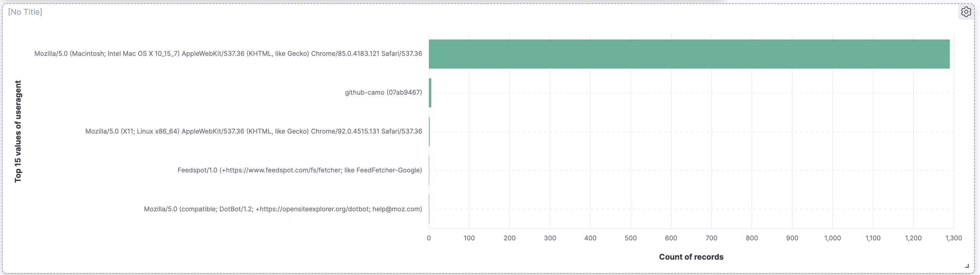This screenshot has width=980, height=275.
Task: Click the Macintosh Chrome/85.0.4183.121 useragent label
Action: point(228,54)
